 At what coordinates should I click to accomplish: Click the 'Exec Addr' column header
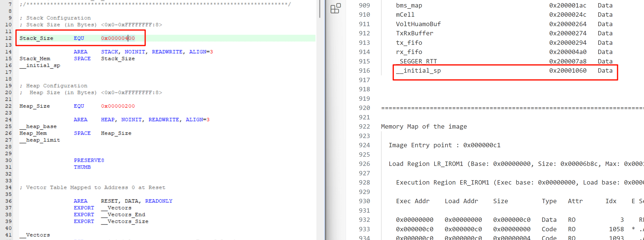tap(412, 201)
